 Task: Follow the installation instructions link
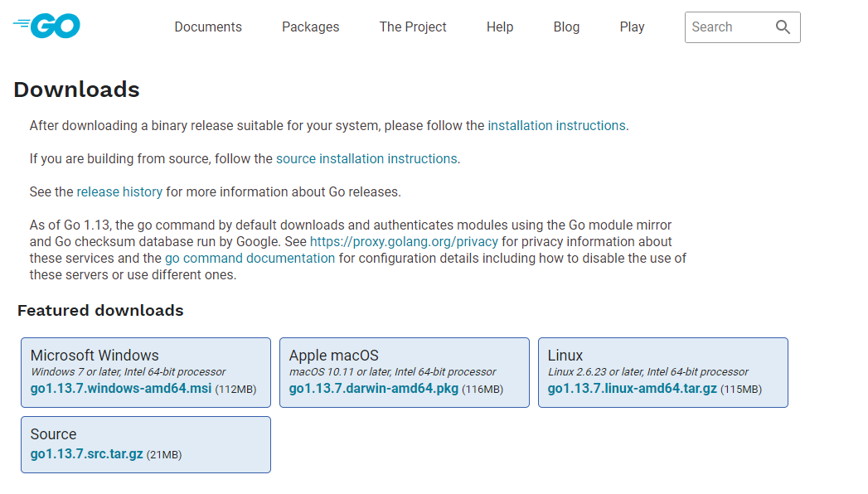[x=556, y=126]
